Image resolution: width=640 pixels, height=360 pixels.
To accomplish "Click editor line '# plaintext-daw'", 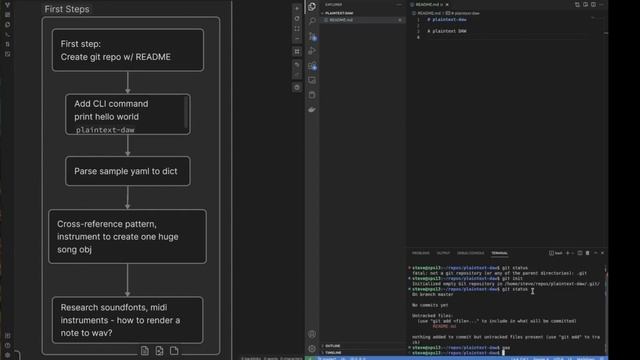I will [447, 20].
